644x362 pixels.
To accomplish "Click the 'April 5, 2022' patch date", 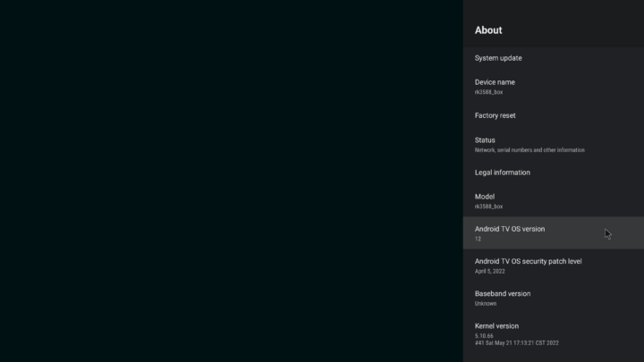I will [490, 272].
